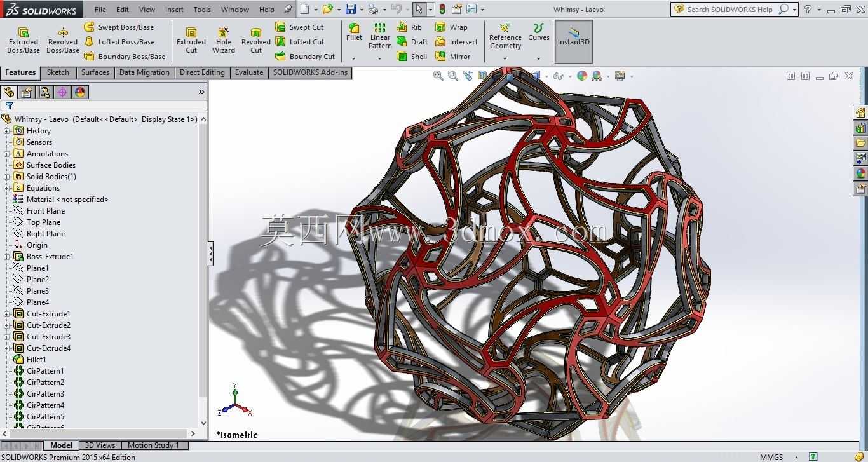Open the Appearances task pane tab
Screen dimensions: 868x462
(x=861, y=173)
